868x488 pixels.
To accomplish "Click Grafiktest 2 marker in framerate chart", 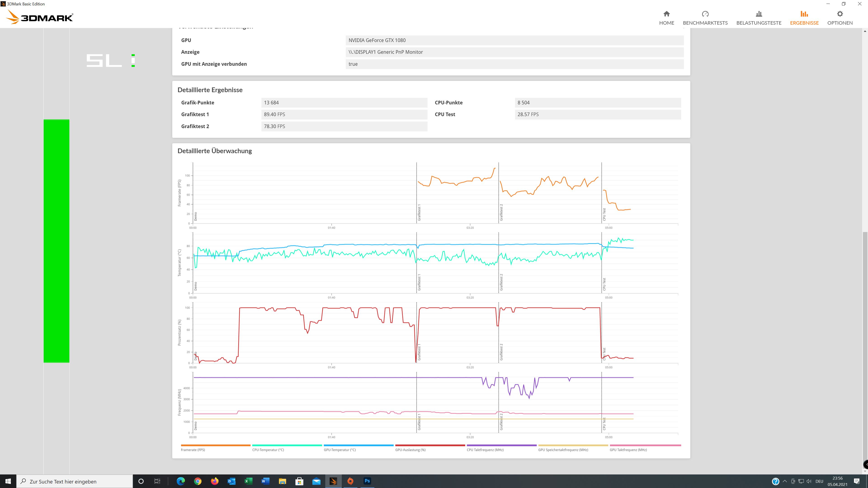I will (501, 212).
